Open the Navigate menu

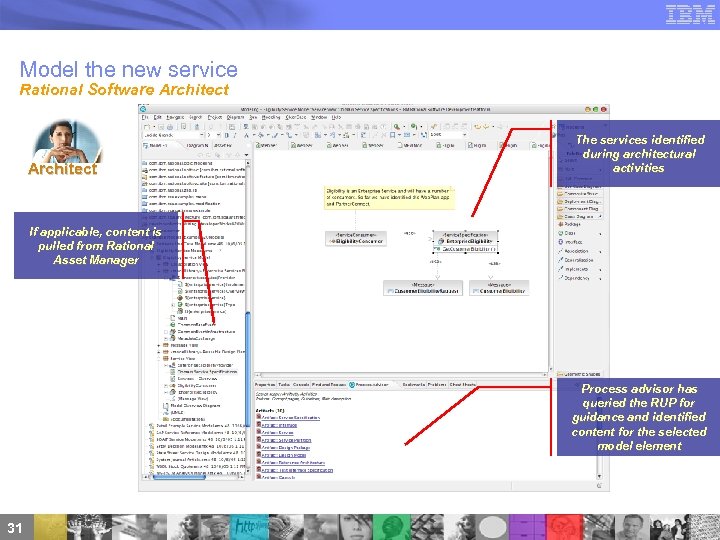[x=175, y=118]
